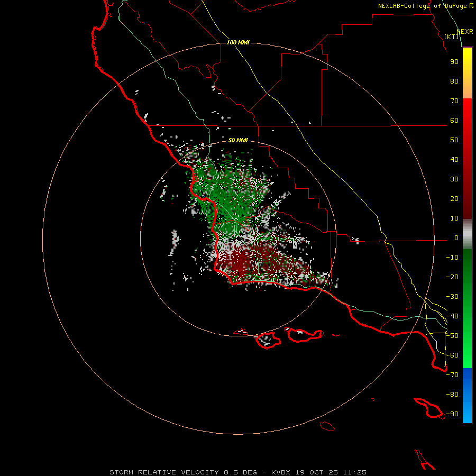Screen dimensions: 476x476
Task: Click the "100 NMI" range ring label
Action: [238, 42]
